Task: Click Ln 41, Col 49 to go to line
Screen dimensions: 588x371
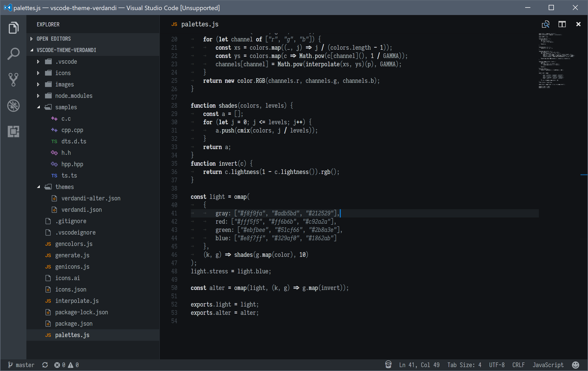Action: 419,365
